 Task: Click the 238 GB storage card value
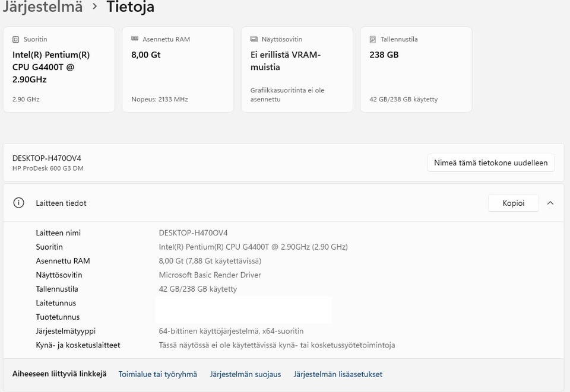click(384, 55)
